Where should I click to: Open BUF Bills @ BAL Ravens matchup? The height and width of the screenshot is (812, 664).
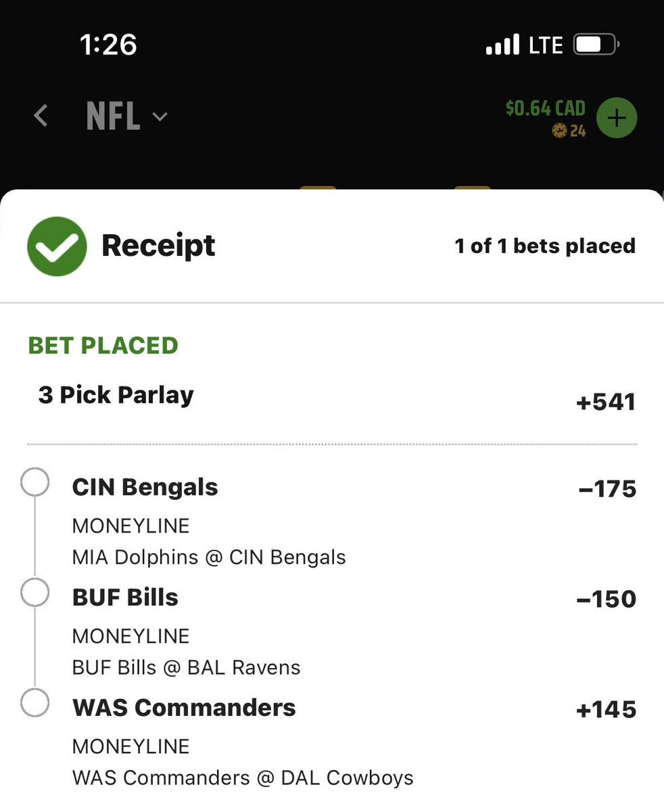pyautogui.click(x=186, y=668)
